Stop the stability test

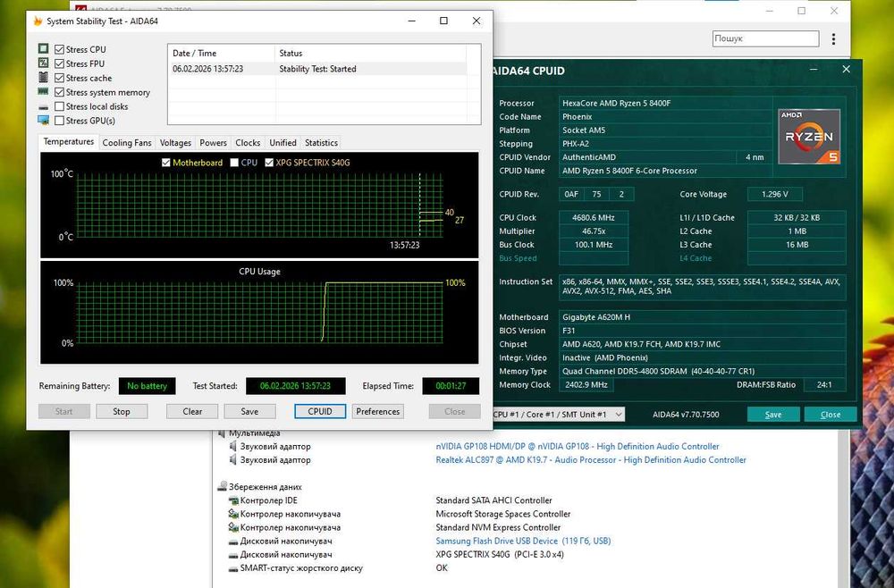click(x=122, y=411)
